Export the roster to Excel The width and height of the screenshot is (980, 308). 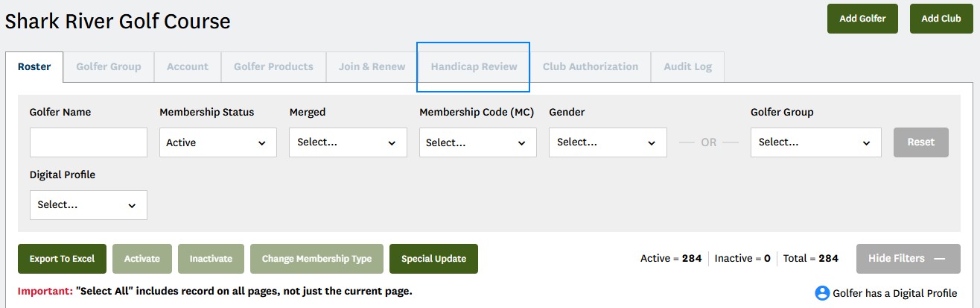tap(63, 259)
